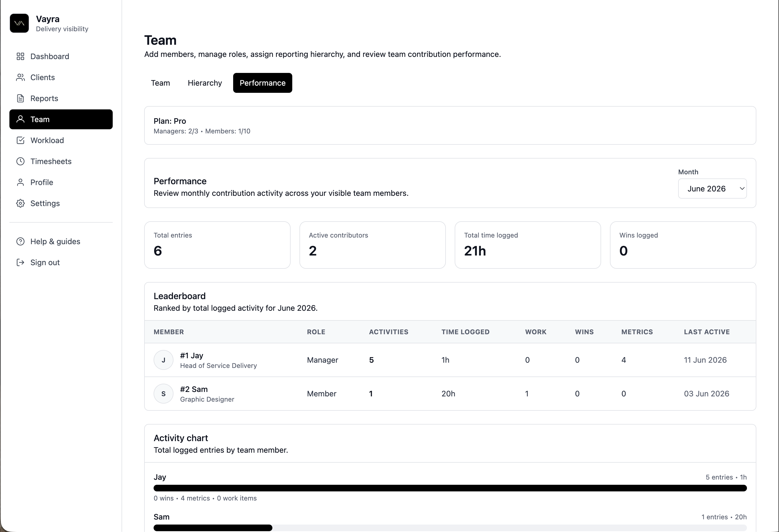Image resolution: width=779 pixels, height=532 pixels.
Task: Click the Month dropdown chevron arrow
Action: (742, 188)
